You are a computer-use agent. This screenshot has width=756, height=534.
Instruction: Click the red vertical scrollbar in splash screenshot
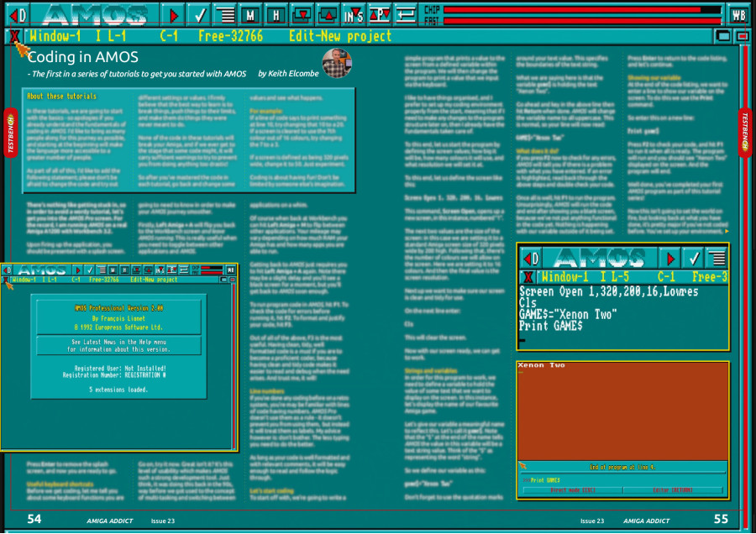pyautogui.click(x=234, y=366)
